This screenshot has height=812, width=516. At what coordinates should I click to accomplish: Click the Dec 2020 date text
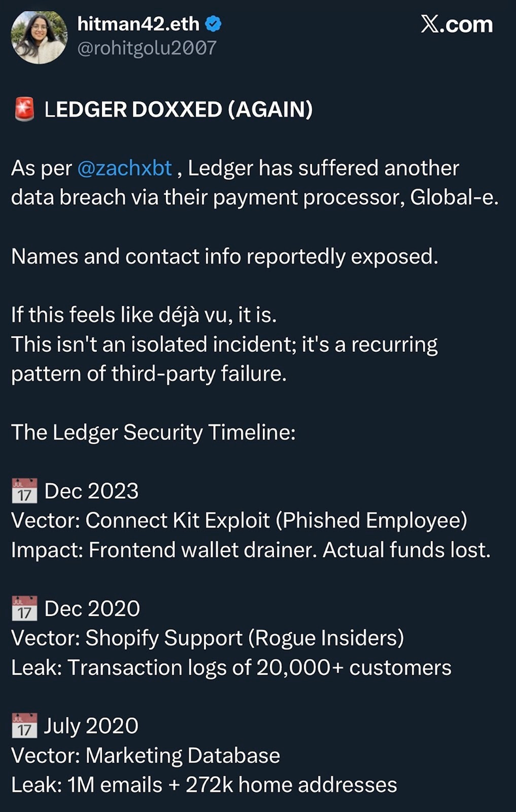pos(92,608)
